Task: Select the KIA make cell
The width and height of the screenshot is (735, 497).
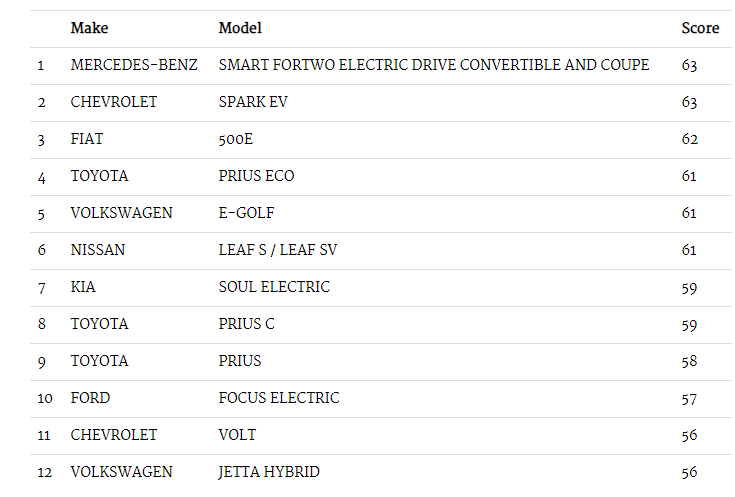Action: 83,287
